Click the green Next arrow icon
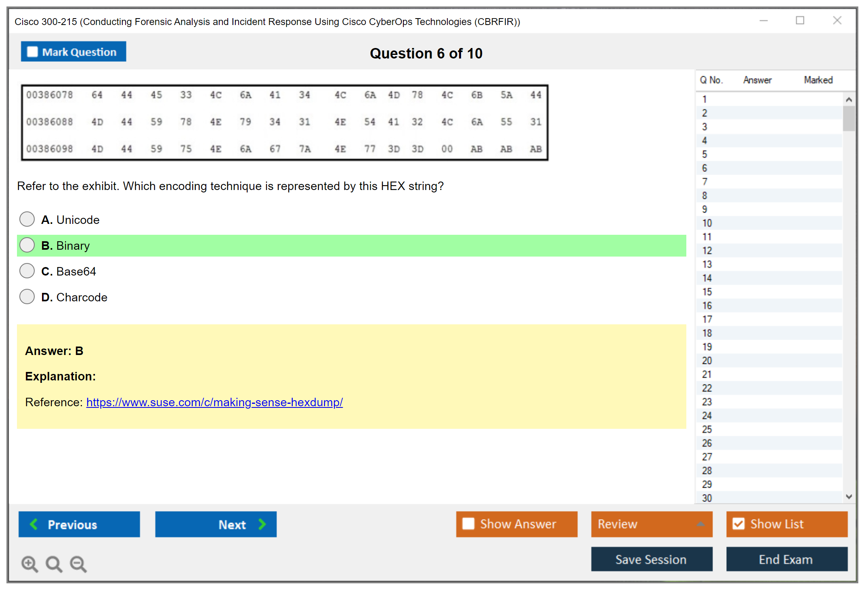 pyautogui.click(x=262, y=524)
